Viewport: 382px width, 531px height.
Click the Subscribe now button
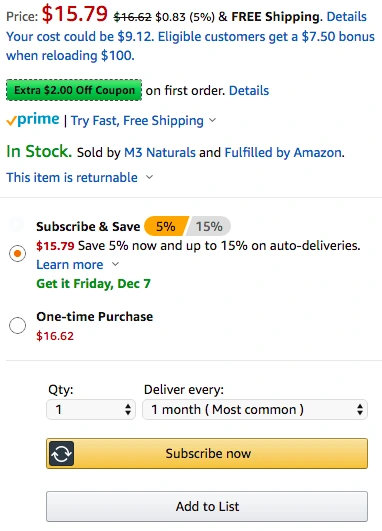[207, 453]
